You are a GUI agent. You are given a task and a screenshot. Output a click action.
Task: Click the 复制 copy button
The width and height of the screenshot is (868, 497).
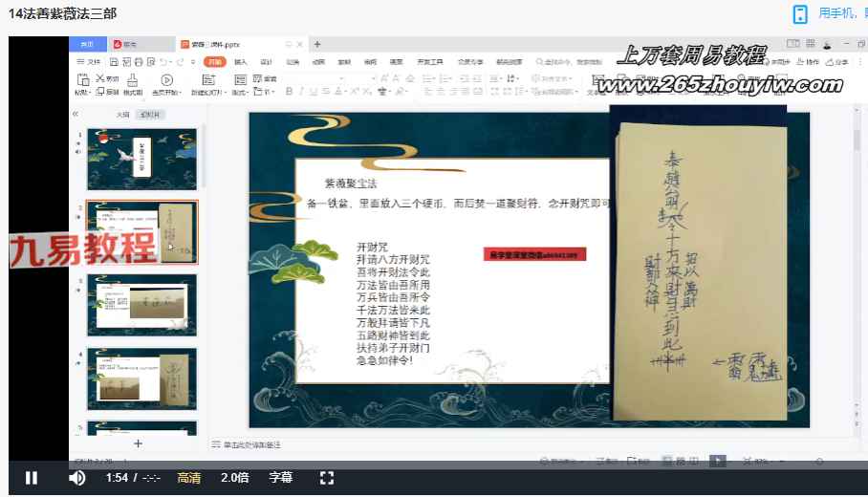[x=107, y=92]
